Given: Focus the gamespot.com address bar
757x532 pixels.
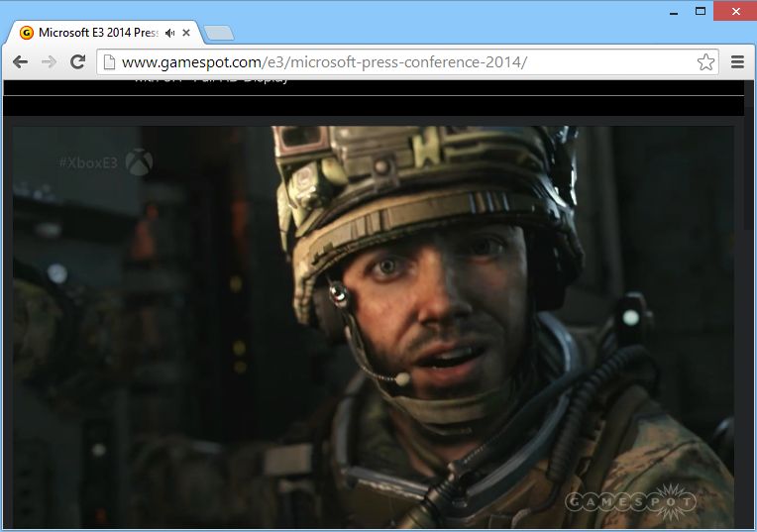Looking at the screenshot, I should click(x=407, y=61).
